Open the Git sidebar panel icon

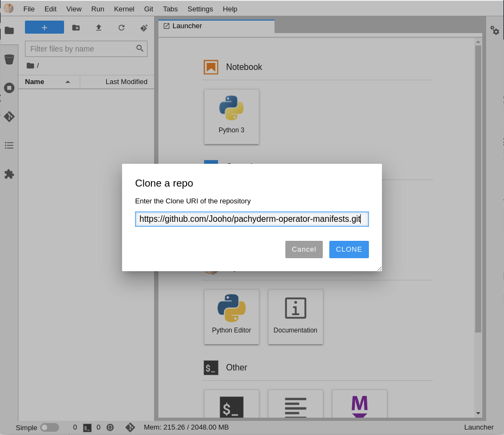[x=9, y=117]
